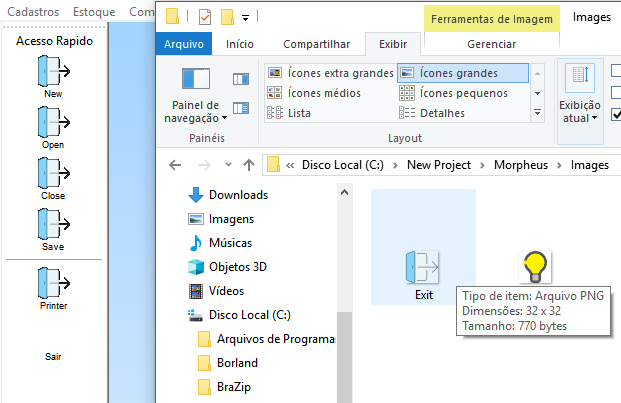Click the Properties checkmark icon in quick toolbar

pyautogui.click(x=205, y=17)
